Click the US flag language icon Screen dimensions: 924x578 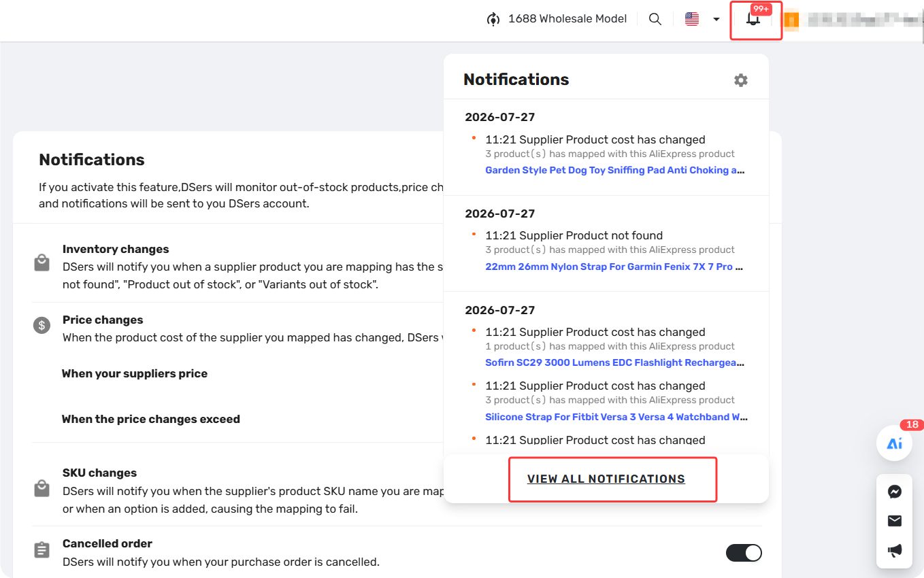pos(692,19)
